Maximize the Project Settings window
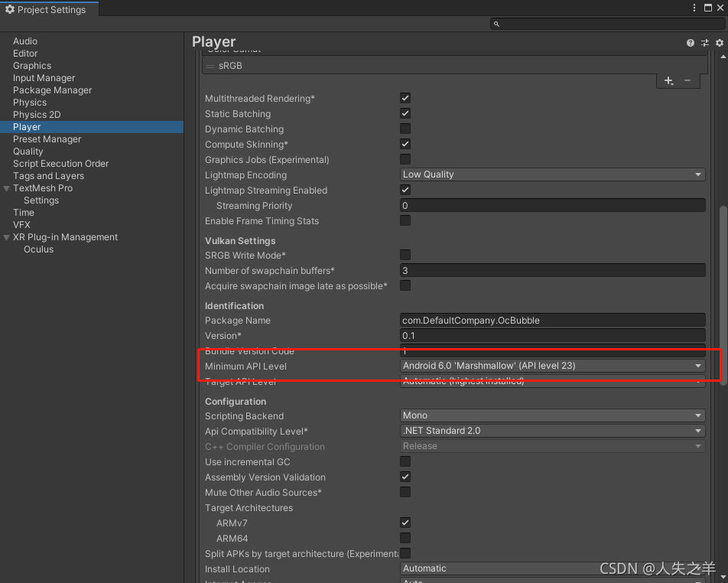 (707, 8)
